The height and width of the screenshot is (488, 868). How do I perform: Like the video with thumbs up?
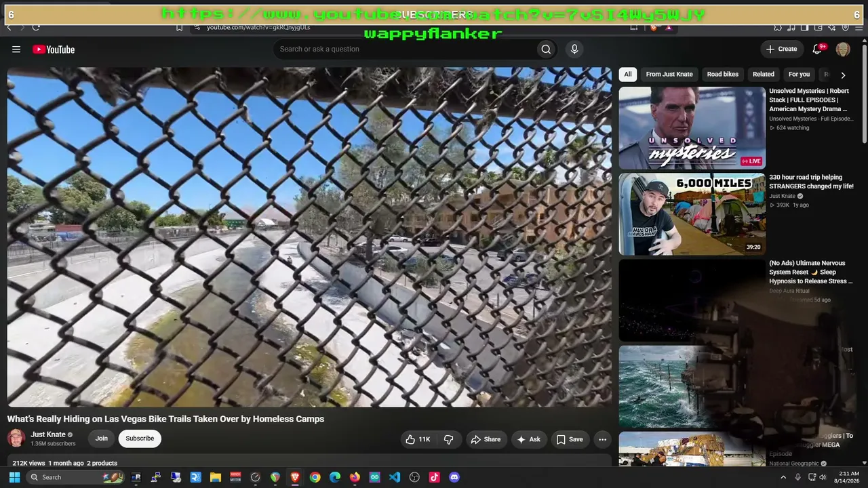click(418, 439)
